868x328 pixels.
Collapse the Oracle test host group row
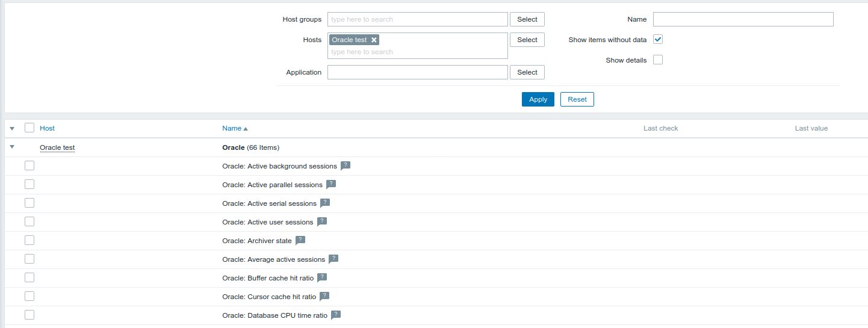tap(12, 147)
